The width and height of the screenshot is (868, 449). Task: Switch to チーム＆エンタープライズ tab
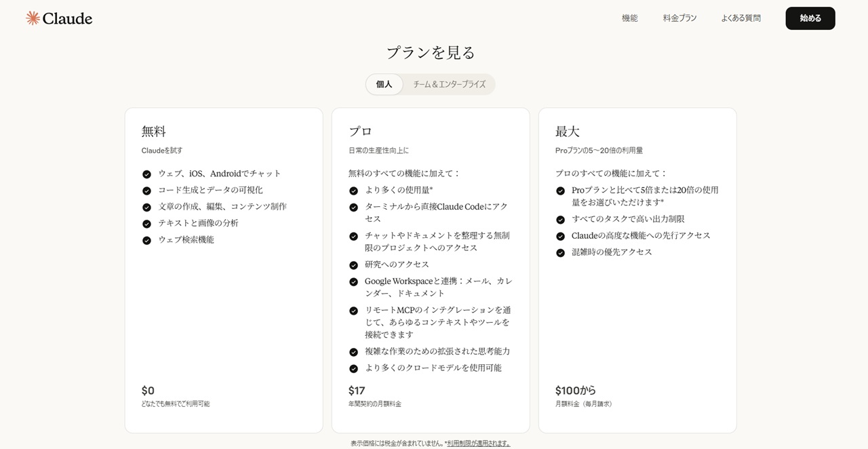[450, 84]
